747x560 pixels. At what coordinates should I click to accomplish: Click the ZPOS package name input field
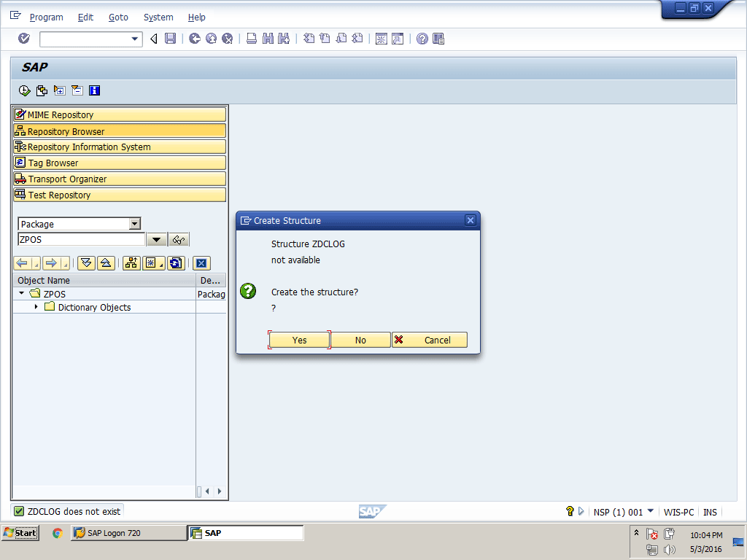click(81, 239)
